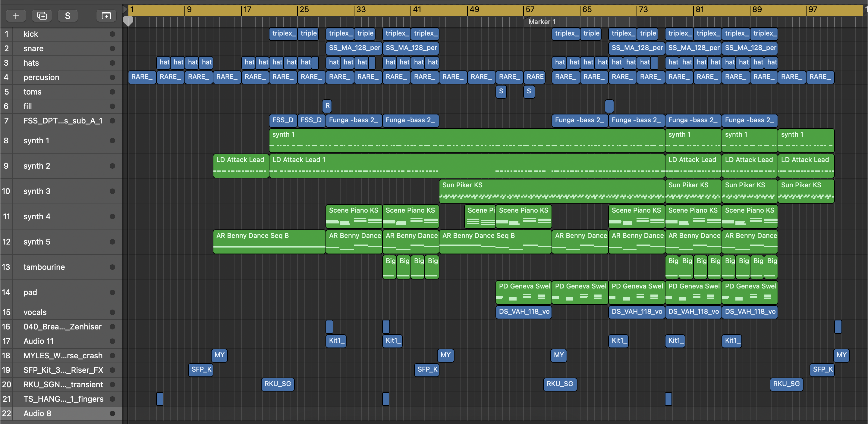
Task: Toggle the dot on the kick track
Action: point(112,34)
